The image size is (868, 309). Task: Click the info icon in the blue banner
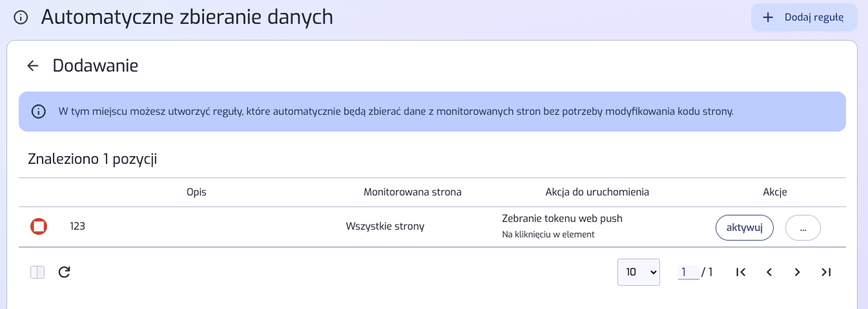pos(39,112)
